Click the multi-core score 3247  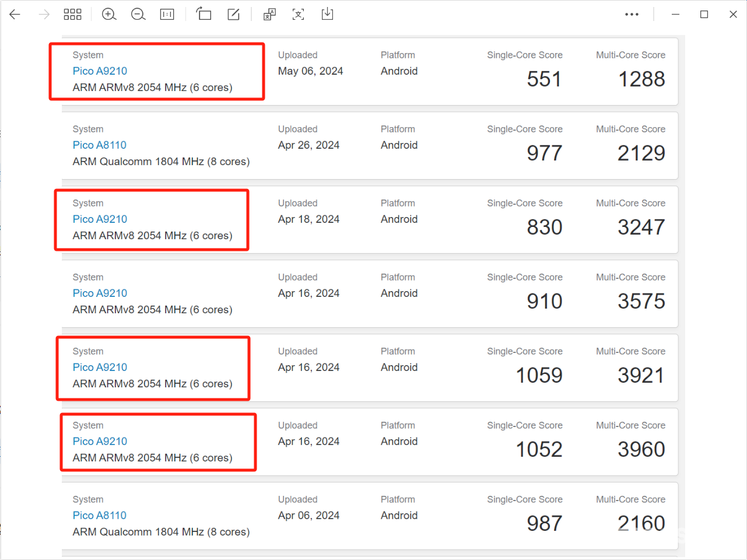[641, 228]
